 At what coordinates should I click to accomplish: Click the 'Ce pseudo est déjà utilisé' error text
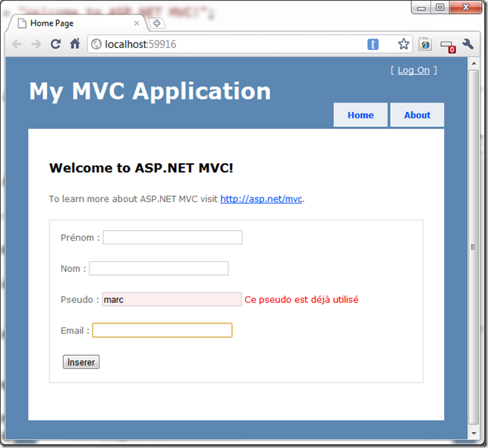coord(301,299)
